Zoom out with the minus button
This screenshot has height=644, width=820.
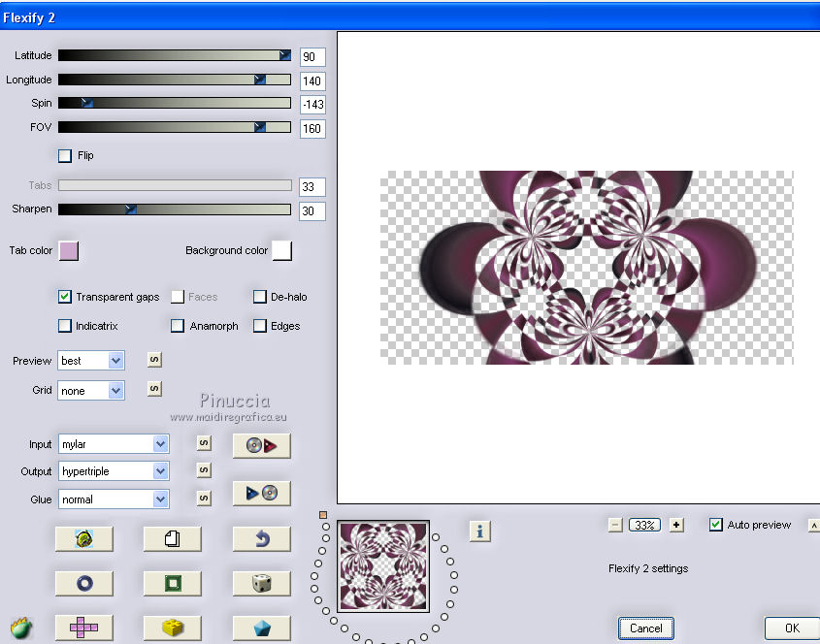point(615,525)
